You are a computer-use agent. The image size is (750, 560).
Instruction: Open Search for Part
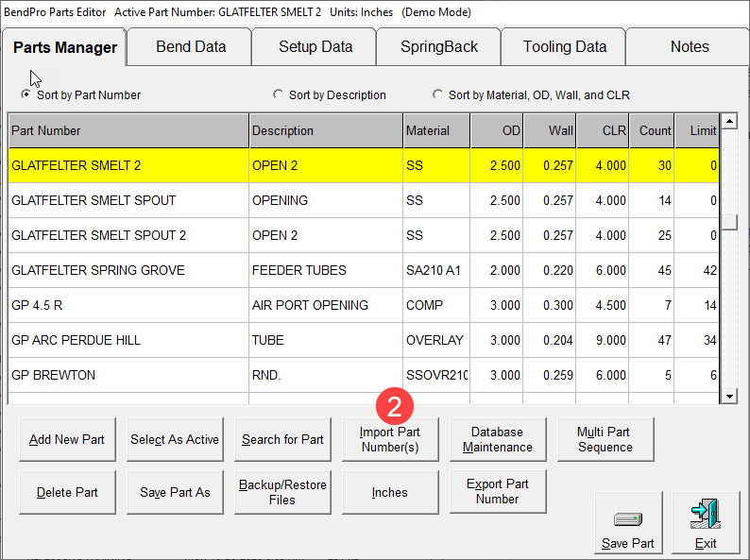(x=282, y=439)
